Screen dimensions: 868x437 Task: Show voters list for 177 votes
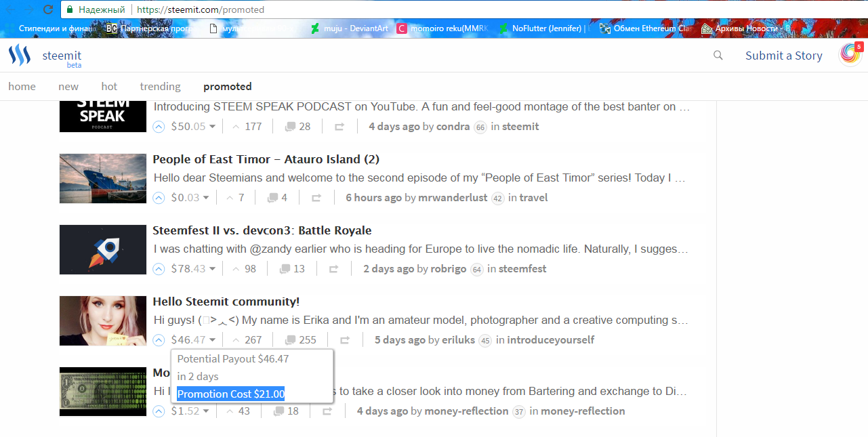247,127
